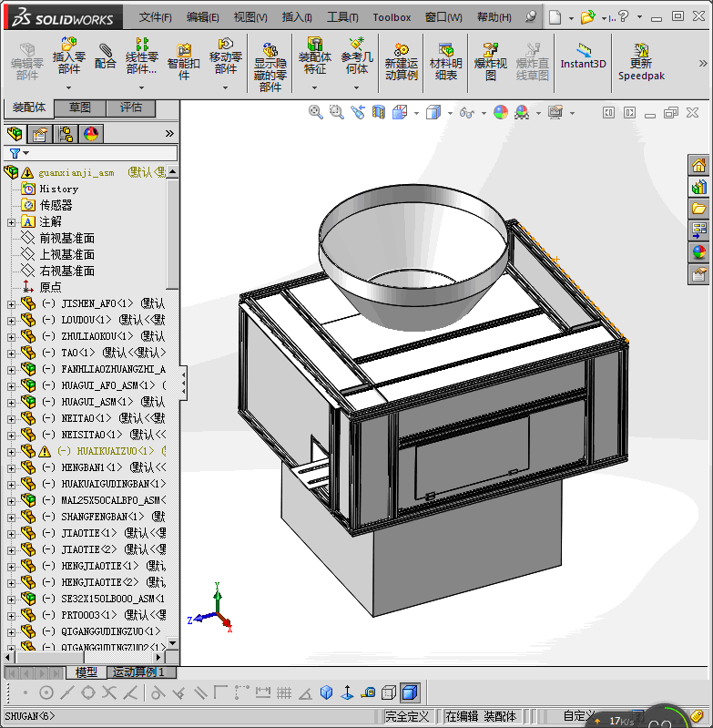The width and height of the screenshot is (713, 728).
Task: Select the Mate (配合) tool
Action: (106, 56)
